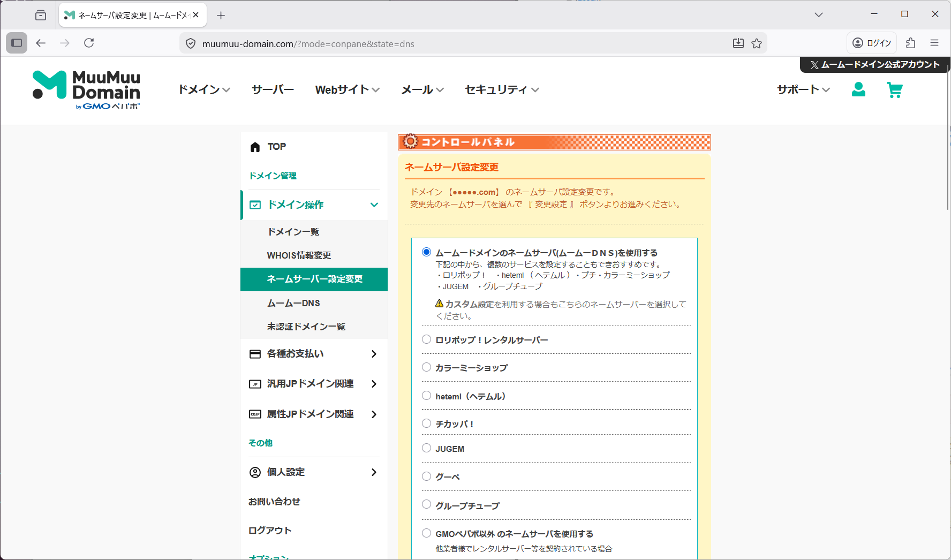Expand the ドメイン header dropdown menu
Image resolution: width=951 pixels, height=560 pixels.
(204, 90)
